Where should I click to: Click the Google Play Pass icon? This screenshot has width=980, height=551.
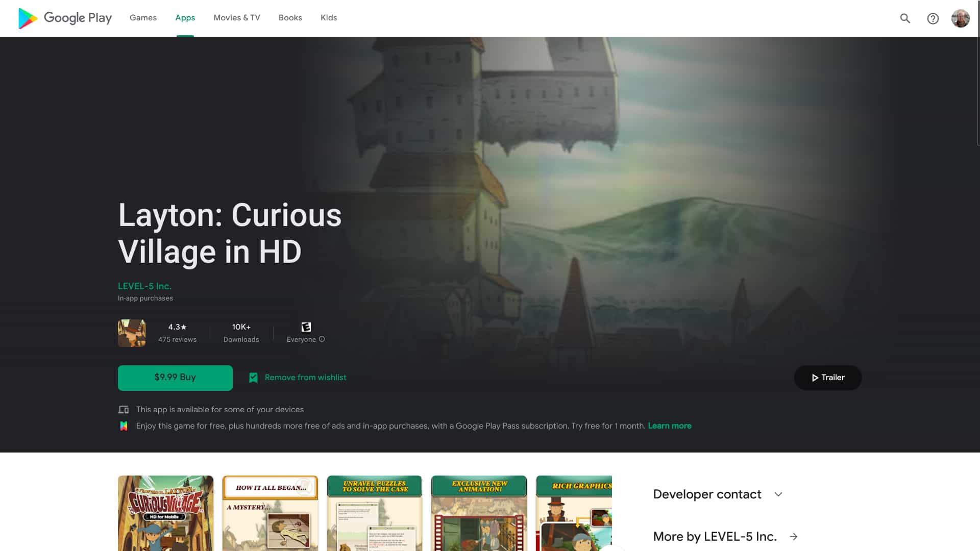(124, 425)
